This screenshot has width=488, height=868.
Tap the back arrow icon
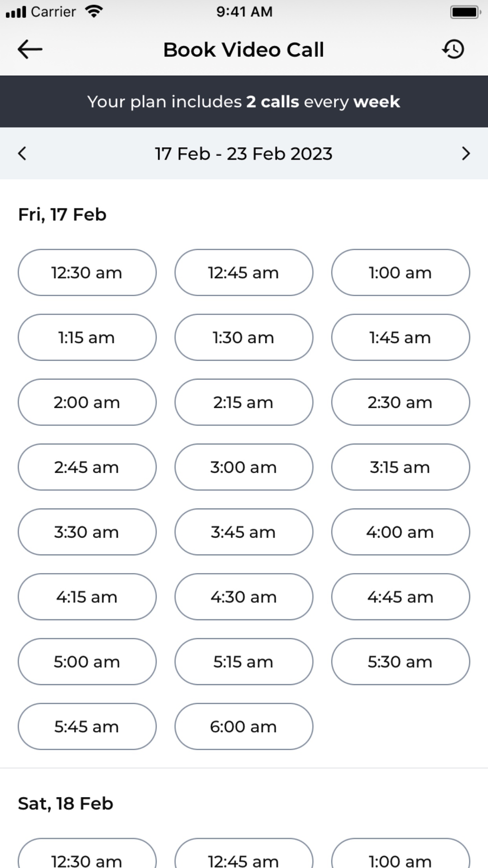30,49
